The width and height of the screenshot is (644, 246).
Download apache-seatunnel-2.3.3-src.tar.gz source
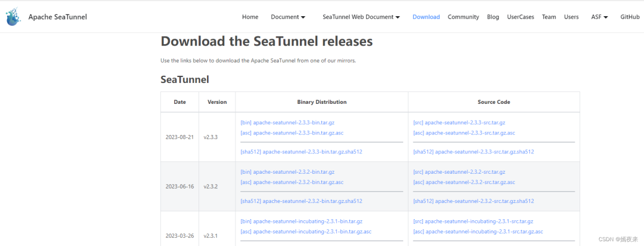coord(459,122)
